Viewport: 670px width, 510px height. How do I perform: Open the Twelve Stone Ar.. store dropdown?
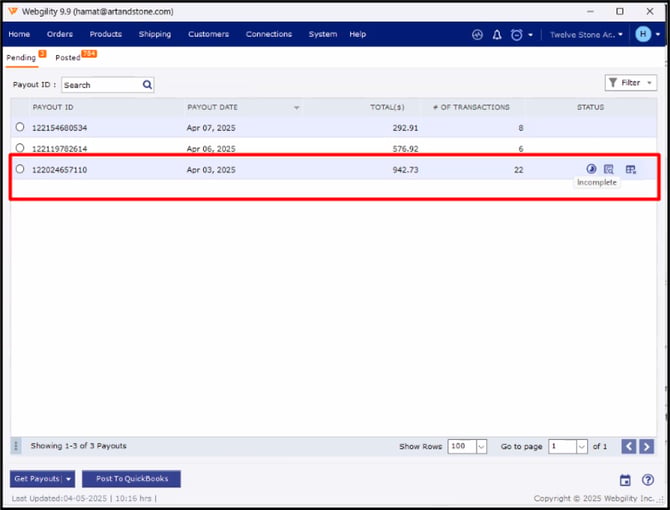tap(586, 35)
